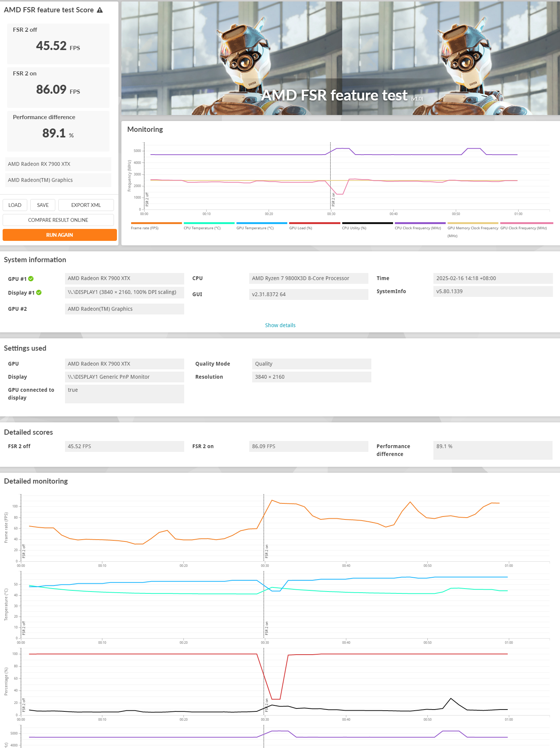Screen dimensions: 560x748
Task: Click the SAVE button
Action: click(x=43, y=205)
